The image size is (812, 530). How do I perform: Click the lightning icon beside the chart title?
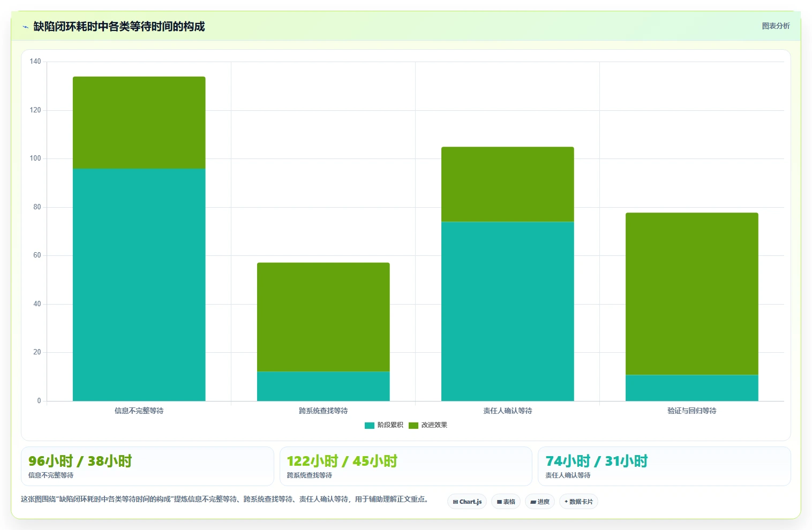click(25, 27)
